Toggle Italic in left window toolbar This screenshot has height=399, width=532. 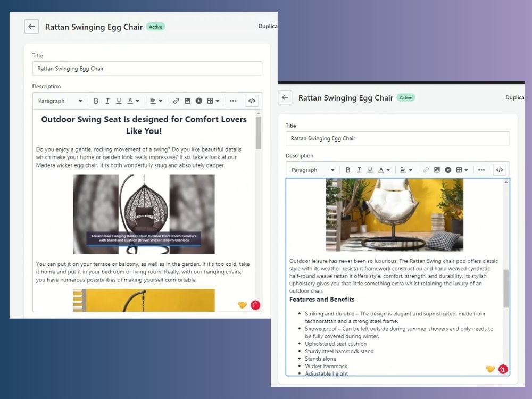tap(107, 101)
